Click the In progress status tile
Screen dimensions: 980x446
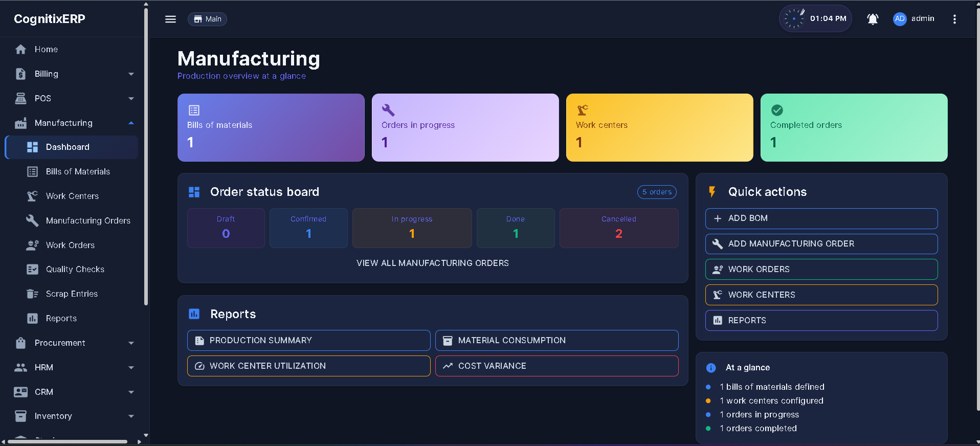[412, 228]
